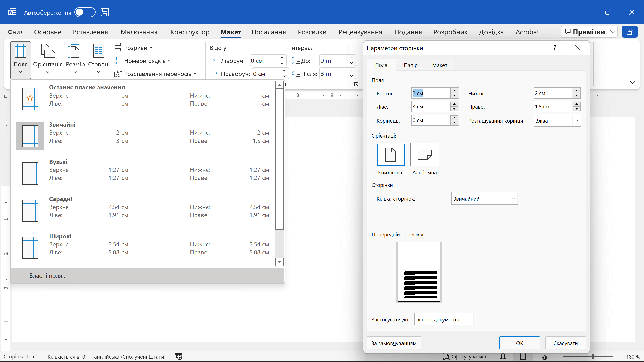
Task: Click the zoom slider handle
Action: coord(593,357)
